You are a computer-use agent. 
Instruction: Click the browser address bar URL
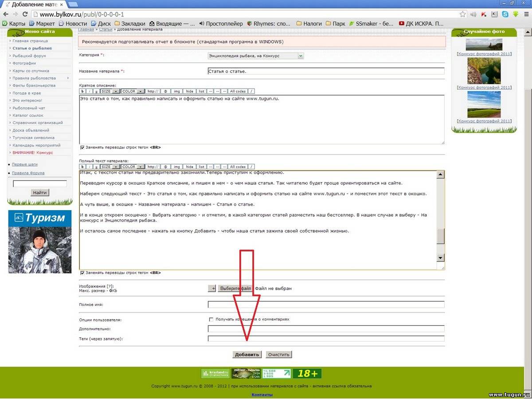(82, 14)
